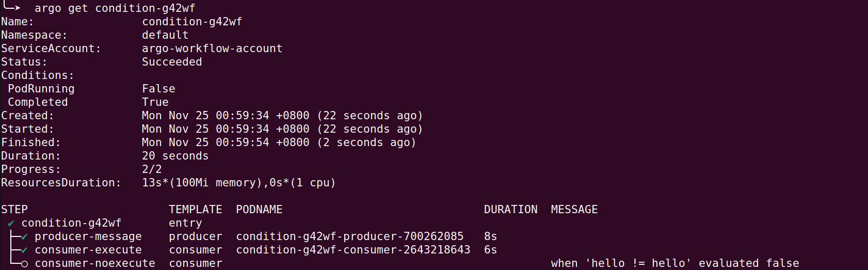Click the pod name condition-g42wf-producer-700262085
The image size is (868, 270).
[349, 236]
